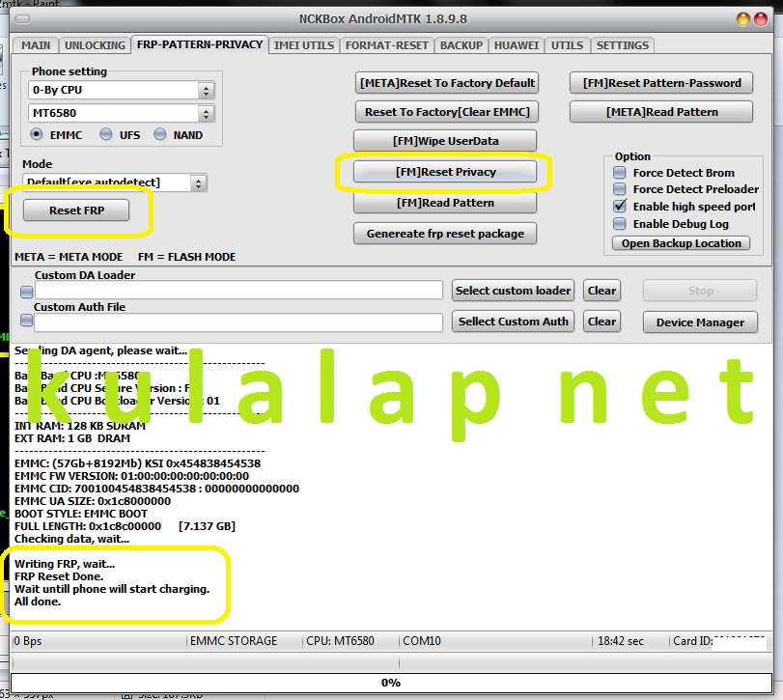
Task: Click the [FM]Read Pattern button
Action: point(445,203)
